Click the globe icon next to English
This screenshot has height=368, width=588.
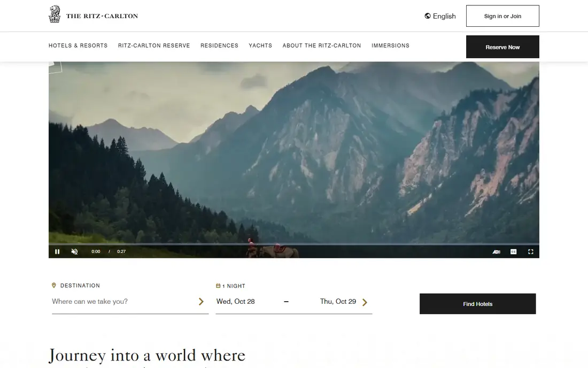pyautogui.click(x=428, y=16)
